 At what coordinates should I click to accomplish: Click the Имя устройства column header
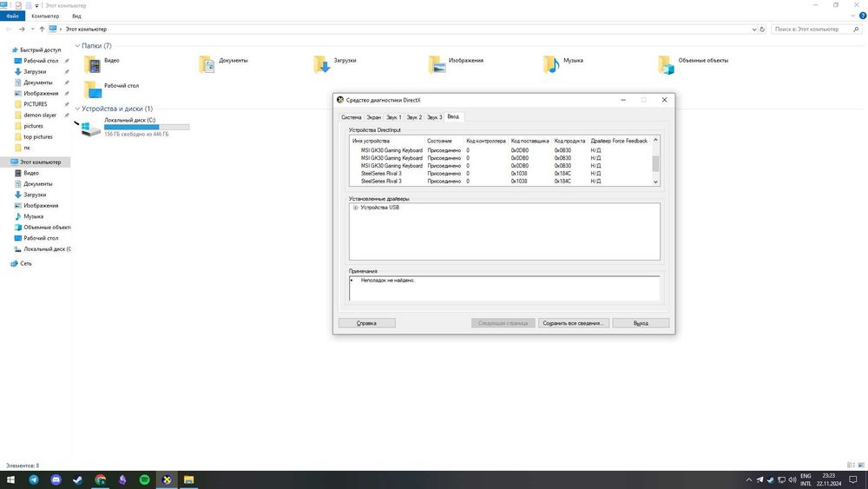(x=387, y=141)
